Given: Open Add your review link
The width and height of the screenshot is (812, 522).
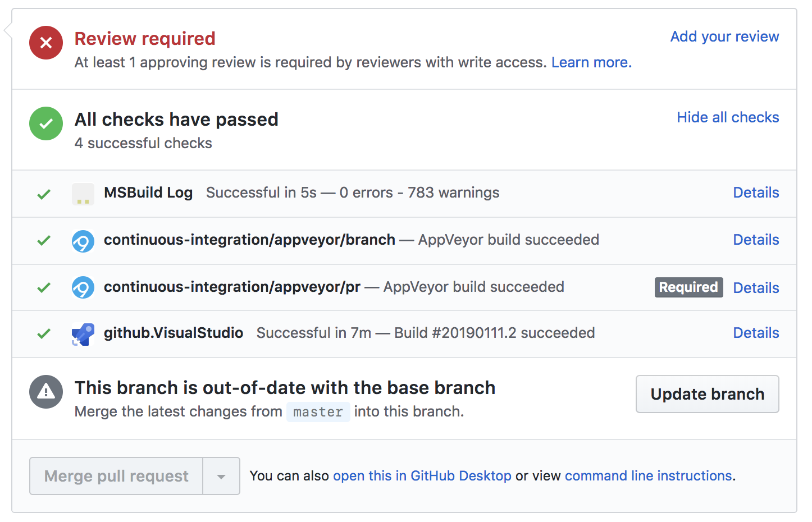Looking at the screenshot, I should 724,36.
